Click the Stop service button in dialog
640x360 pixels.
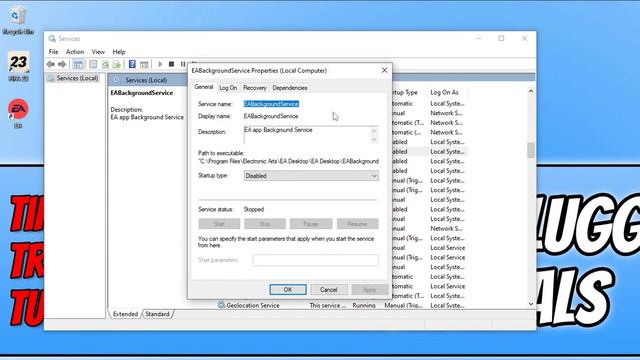264,224
